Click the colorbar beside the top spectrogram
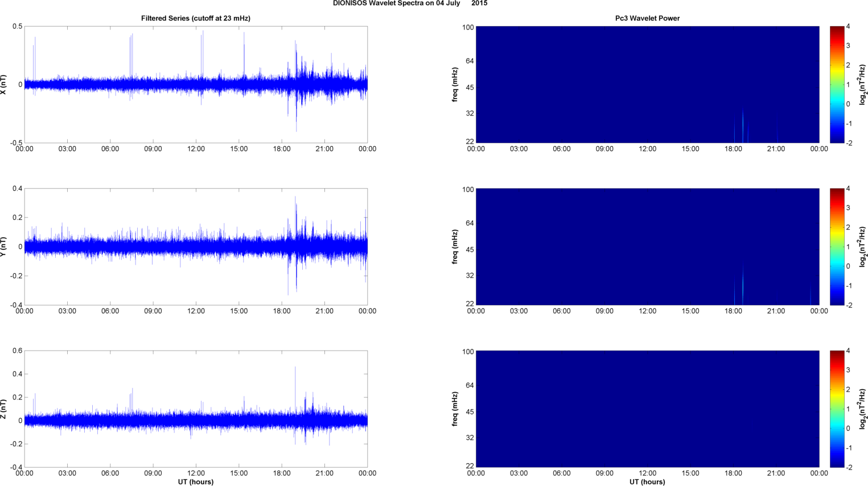The image size is (868, 486). (837, 84)
